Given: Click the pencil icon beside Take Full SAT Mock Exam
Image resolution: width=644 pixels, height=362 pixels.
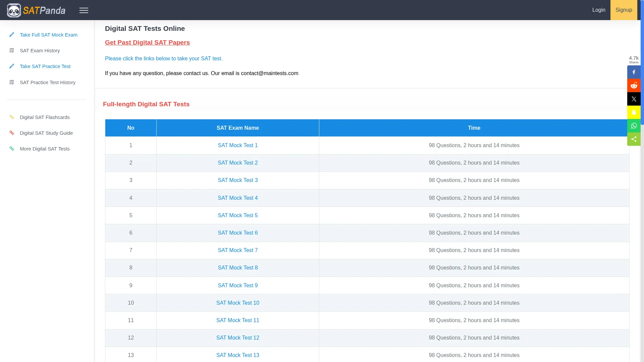Looking at the screenshot, I should click(12, 35).
